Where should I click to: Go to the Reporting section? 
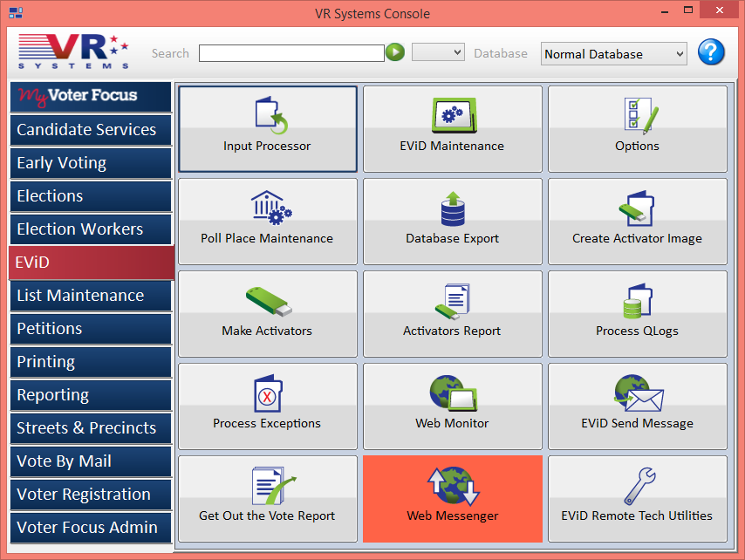pyautogui.click(x=91, y=395)
